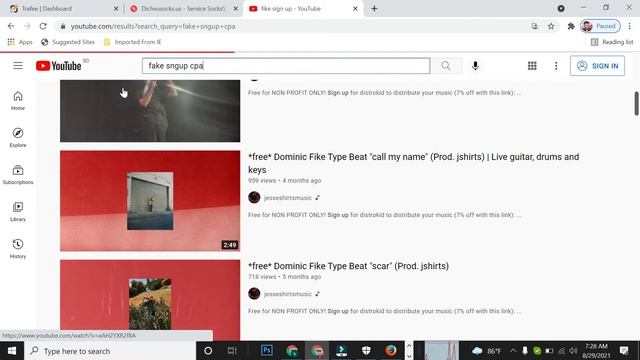Click channel avatar beside "scar" video

click(254, 293)
